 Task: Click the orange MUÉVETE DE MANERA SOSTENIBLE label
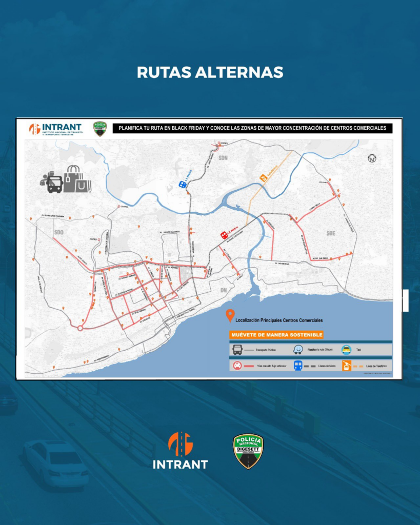276,335
